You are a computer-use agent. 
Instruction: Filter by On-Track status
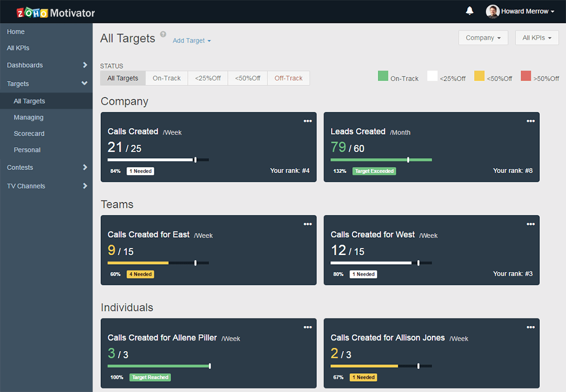[166, 78]
